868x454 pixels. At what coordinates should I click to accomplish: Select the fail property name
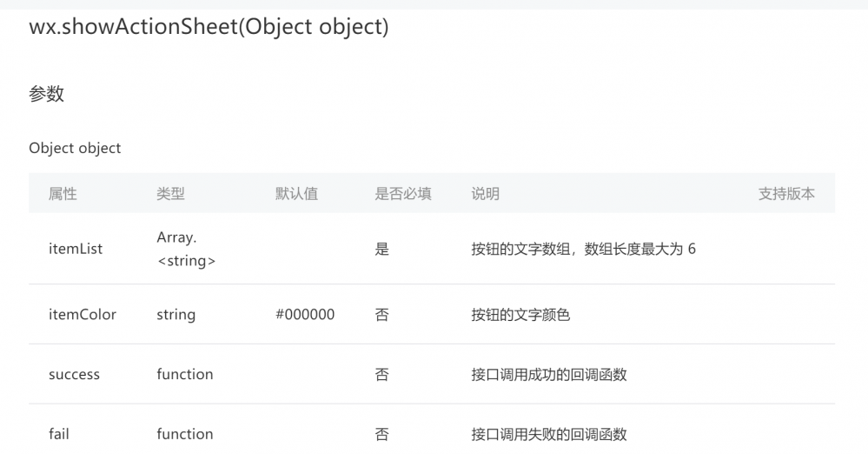pyautogui.click(x=59, y=434)
